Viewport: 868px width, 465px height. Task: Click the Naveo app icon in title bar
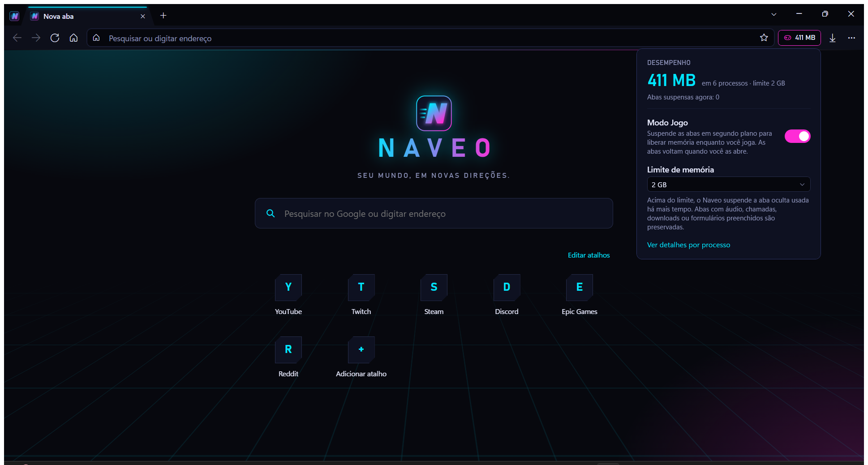pos(15,16)
